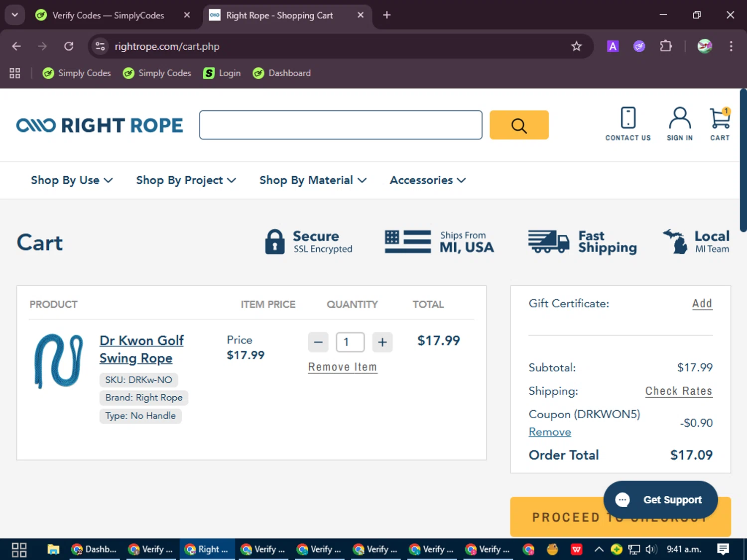Click the Dr Kwon Golf rope thumbnail
This screenshot has width=747, height=560.
pos(58,361)
